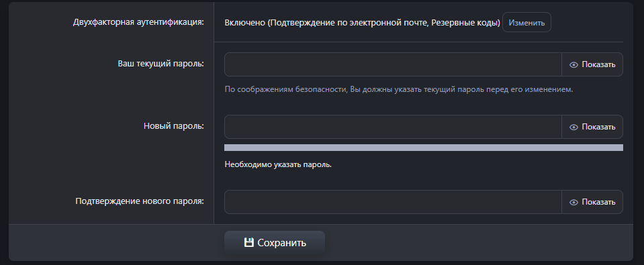Focus the Новый пароль input field
Image resolution: width=644 pixels, height=265 pixels.
click(x=393, y=127)
